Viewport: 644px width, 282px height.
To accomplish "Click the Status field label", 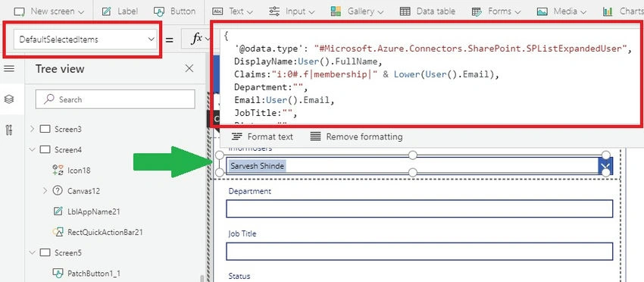I will [x=239, y=276].
